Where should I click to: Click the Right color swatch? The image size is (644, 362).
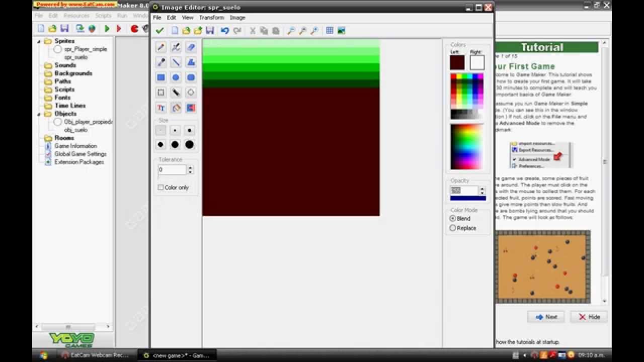pyautogui.click(x=477, y=62)
